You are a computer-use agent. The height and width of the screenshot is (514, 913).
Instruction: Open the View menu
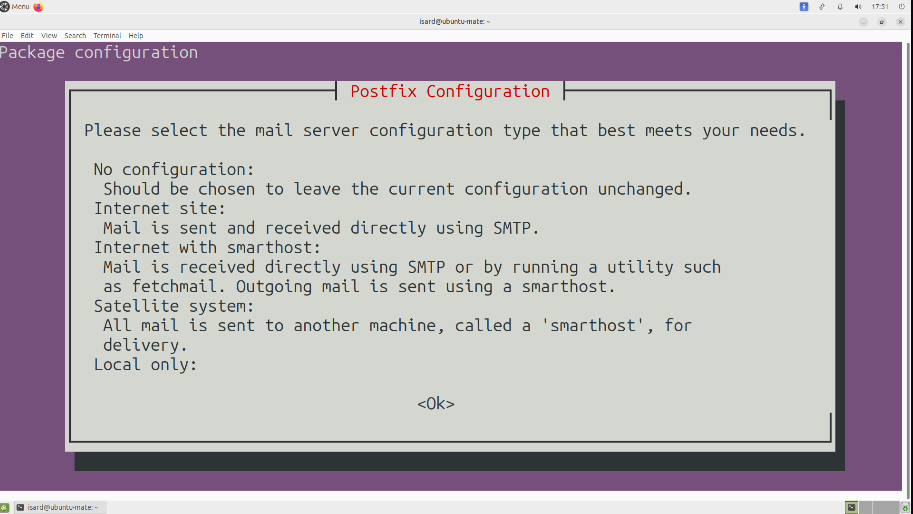pyautogui.click(x=49, y=36)
